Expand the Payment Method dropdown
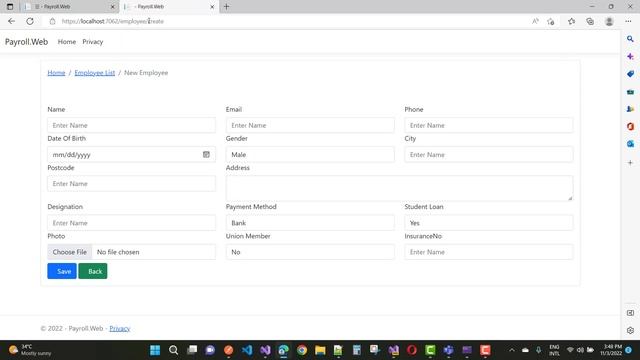 click(310, 223)
